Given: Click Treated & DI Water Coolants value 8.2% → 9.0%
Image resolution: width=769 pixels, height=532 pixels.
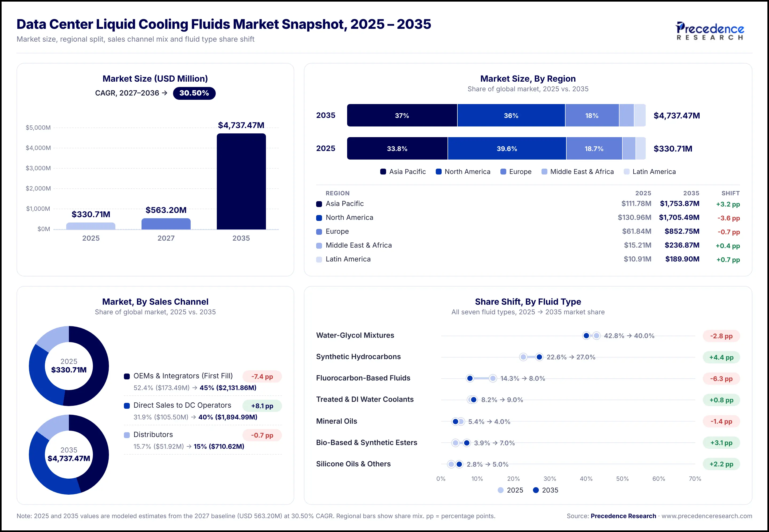Looking at the screenshot, I should [x=502, y=400].
